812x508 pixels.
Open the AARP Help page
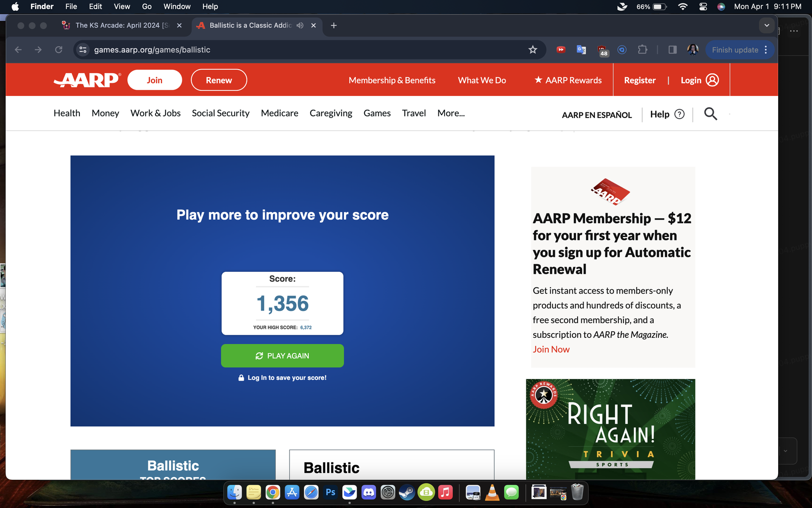click(667, 114)
